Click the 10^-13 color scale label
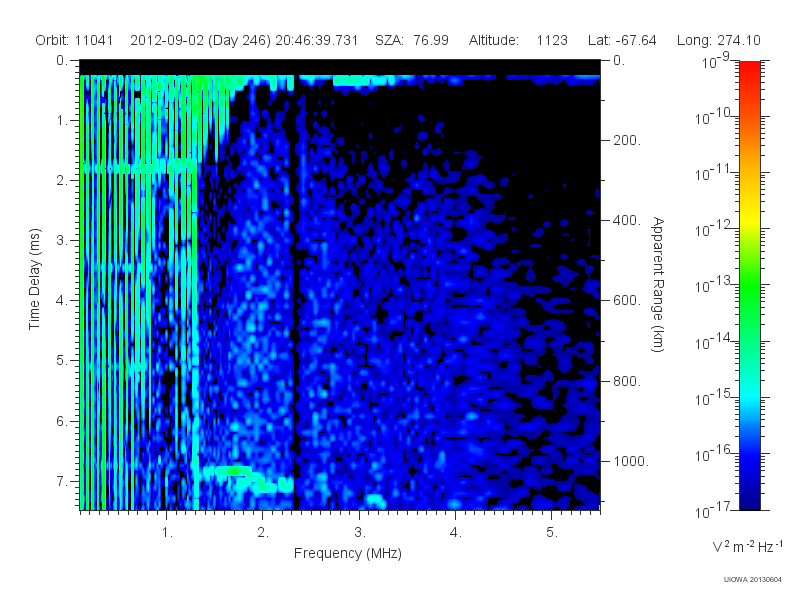This screenshot has width=800, height=600. (712, 285)
